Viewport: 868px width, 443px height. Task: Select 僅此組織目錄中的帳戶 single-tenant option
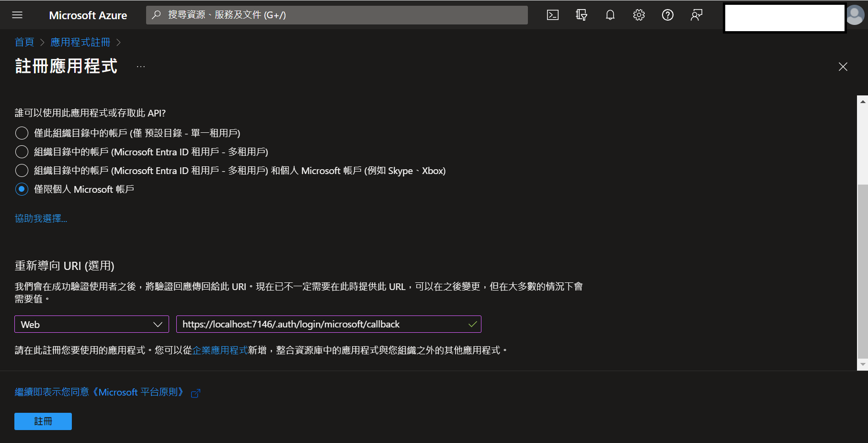22,133
